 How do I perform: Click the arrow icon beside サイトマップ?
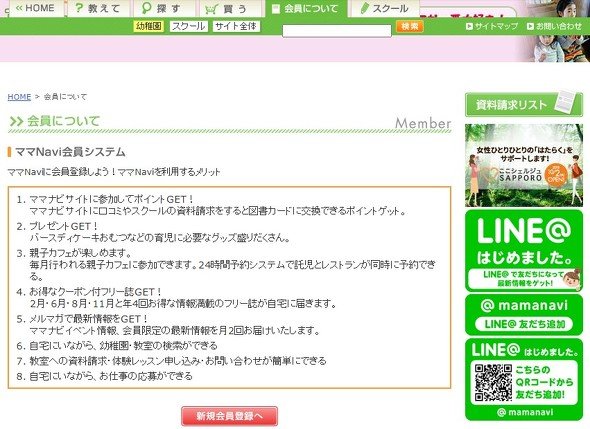[x=469, y=26]
